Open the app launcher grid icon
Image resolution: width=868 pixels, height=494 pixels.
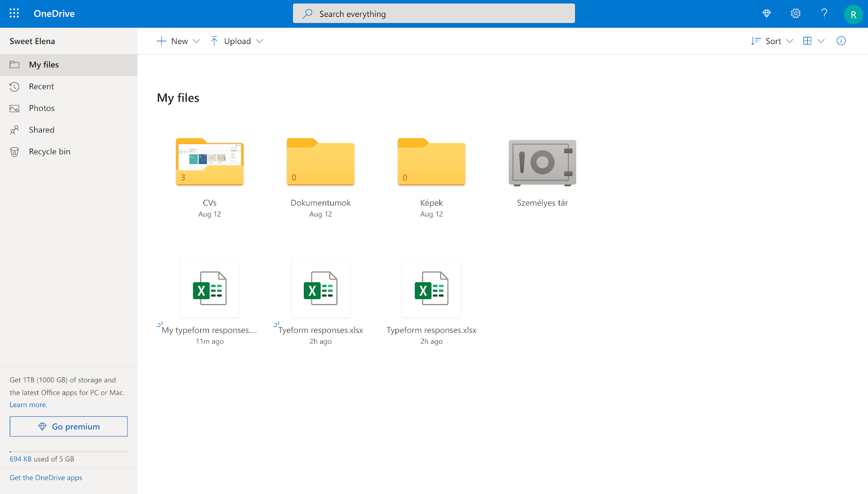[x=14, y=14]
